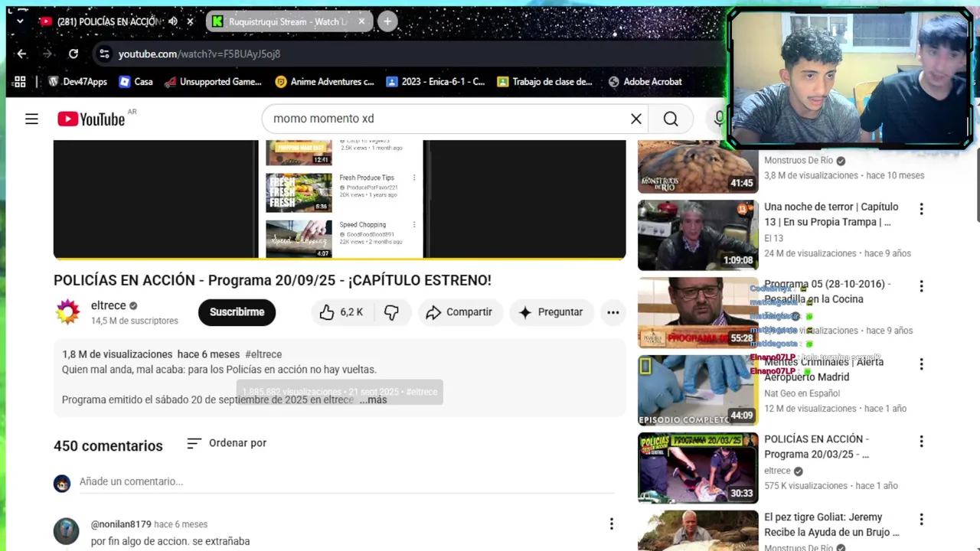The height and width of the screenshot is (551, 980).
Task: Open options for El pez tigre Goliat
Action: (921, 520)
